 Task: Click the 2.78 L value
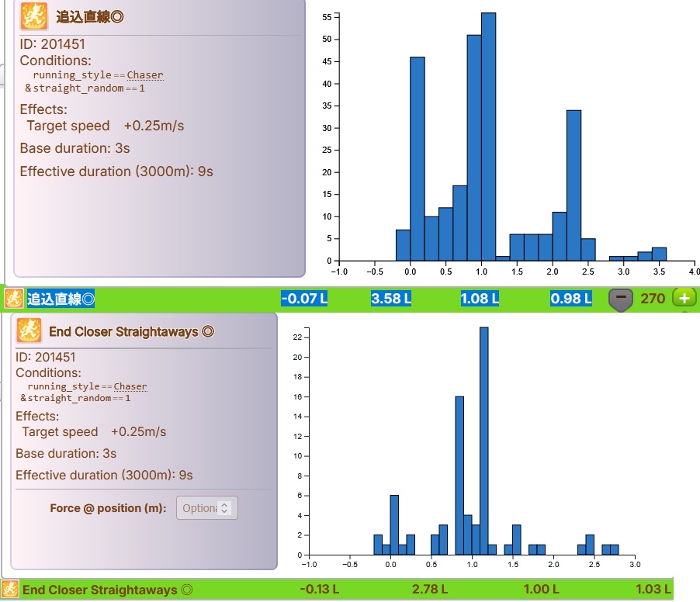tap(429, 589)
